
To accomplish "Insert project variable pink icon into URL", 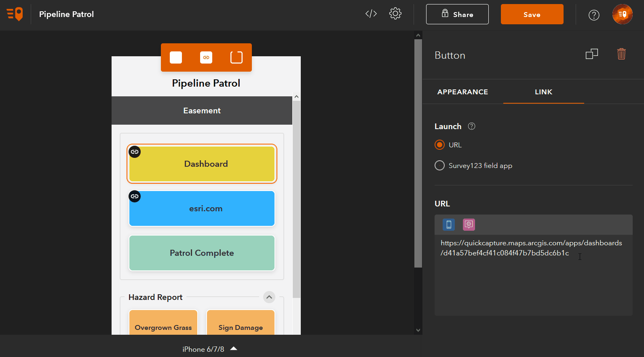I will tap(469, 225).
